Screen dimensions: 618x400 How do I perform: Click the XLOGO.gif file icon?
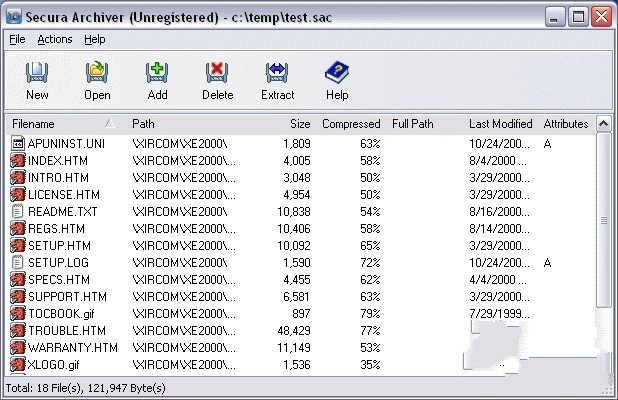tap(17, 365)
